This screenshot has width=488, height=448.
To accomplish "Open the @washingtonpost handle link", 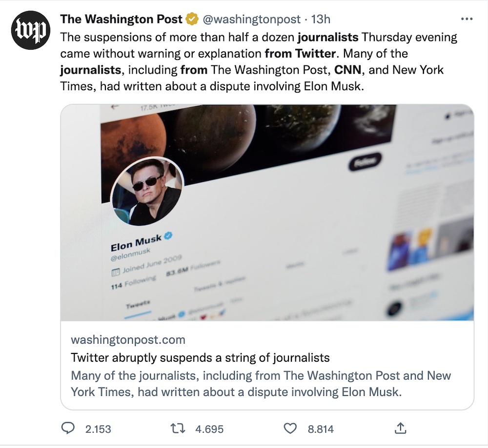I will [x=251, y=19].
